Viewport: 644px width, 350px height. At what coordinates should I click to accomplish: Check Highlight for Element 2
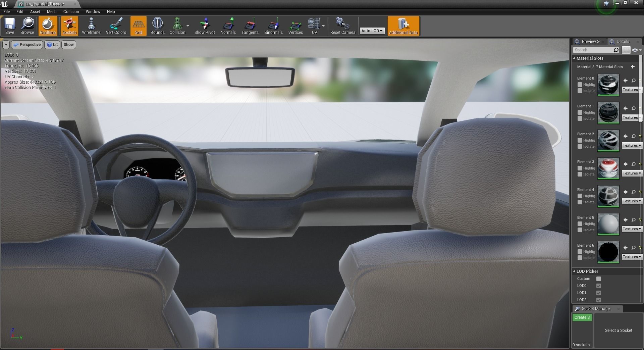tap(580, 140)
